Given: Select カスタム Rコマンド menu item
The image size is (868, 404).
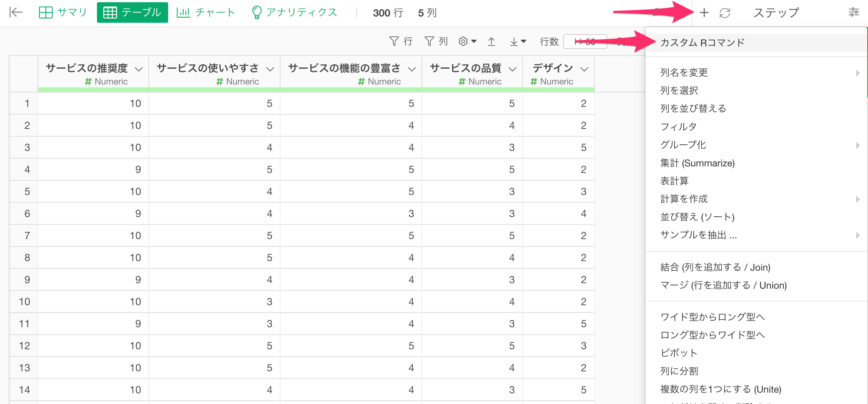Looking at the screenshot, I should pos(756,43).
